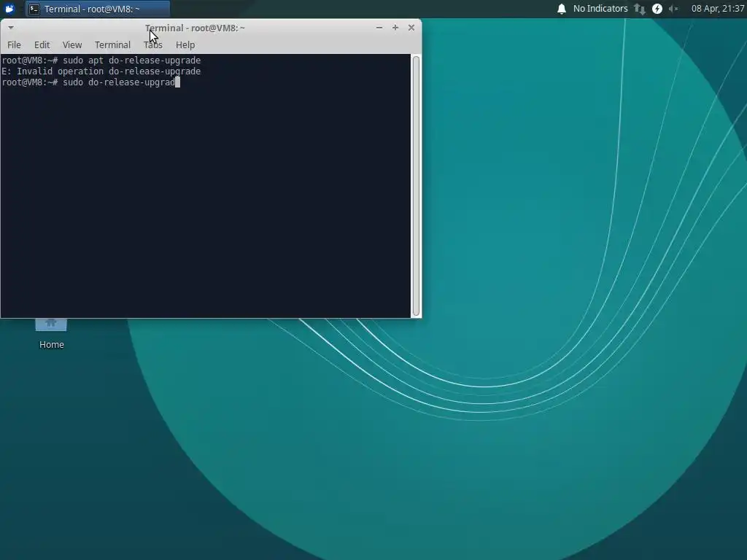This screenshot has height=560, width=747.
Task: Open the window menu arrow in titlebar
Action: tap(10, 28)
